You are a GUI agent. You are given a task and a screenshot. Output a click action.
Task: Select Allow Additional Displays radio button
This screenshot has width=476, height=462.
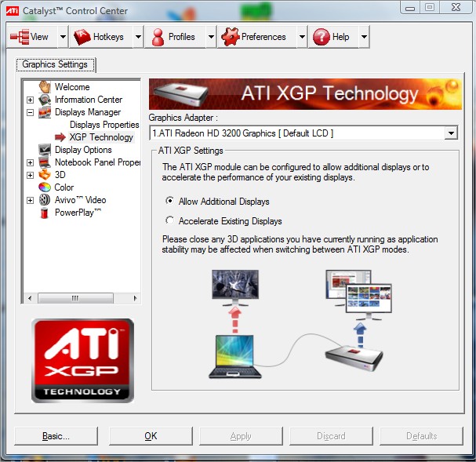coord(169,201)
